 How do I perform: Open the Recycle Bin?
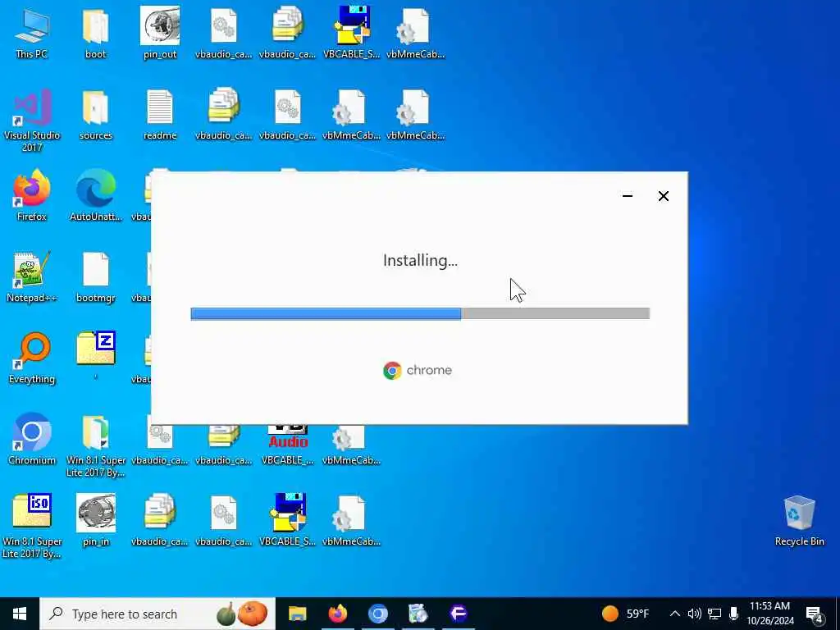pos(799,521)
